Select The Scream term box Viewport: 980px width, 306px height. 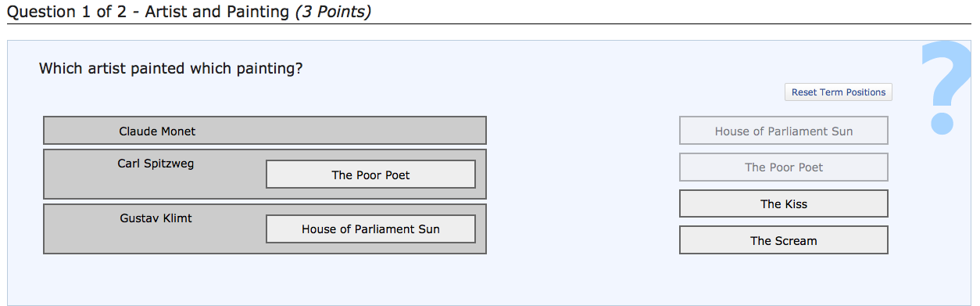[784, 240]
